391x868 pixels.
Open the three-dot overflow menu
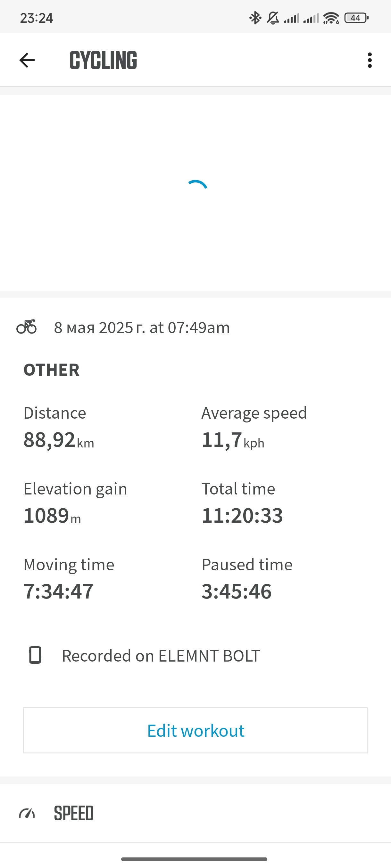point(370,60)
